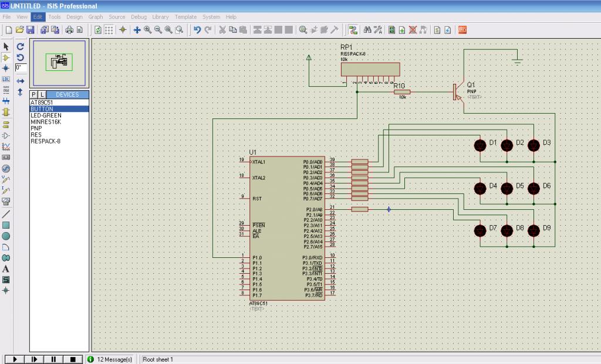
Task: Activate the 2D text tool
Action: coord(6,268)
